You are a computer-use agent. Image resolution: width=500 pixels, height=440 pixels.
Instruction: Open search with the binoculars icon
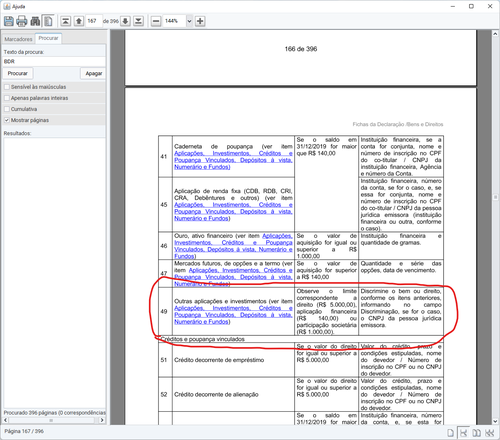tap(35, 21)
